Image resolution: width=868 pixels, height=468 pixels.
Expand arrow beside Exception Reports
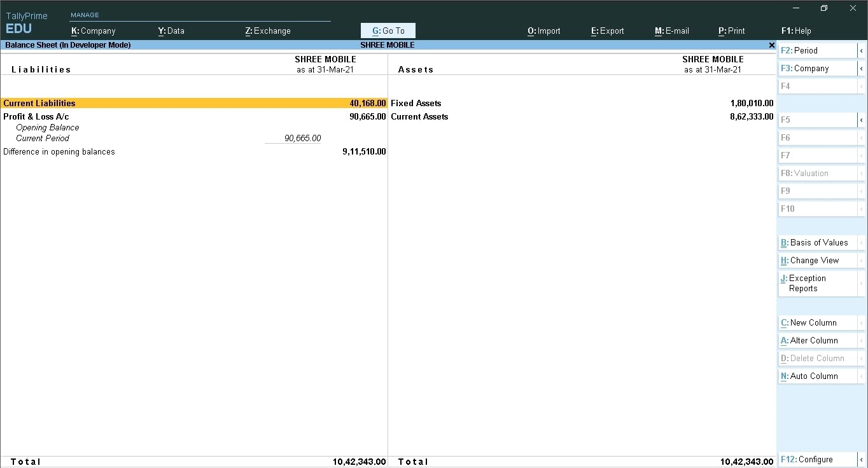coord(861,283)
